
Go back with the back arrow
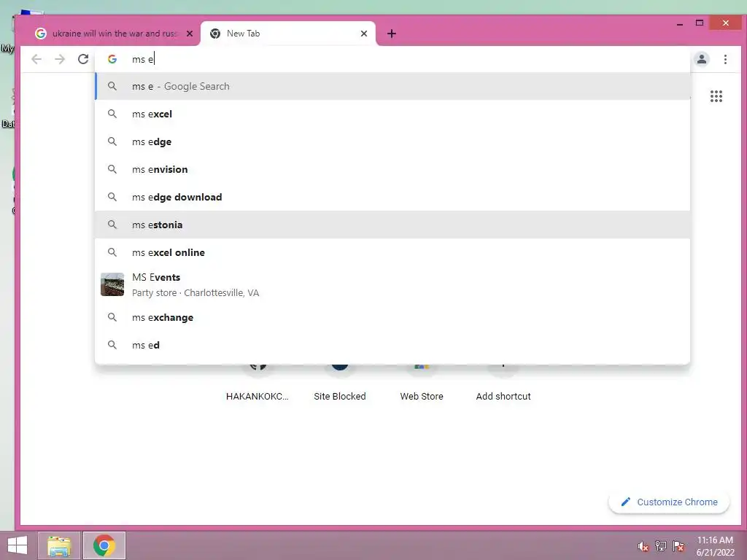click(36, 59)
